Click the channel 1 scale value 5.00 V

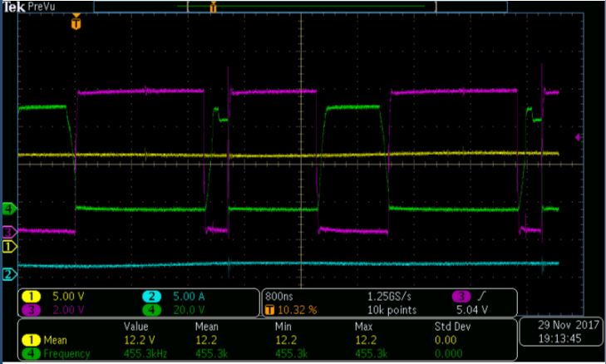tap(68, 297)
